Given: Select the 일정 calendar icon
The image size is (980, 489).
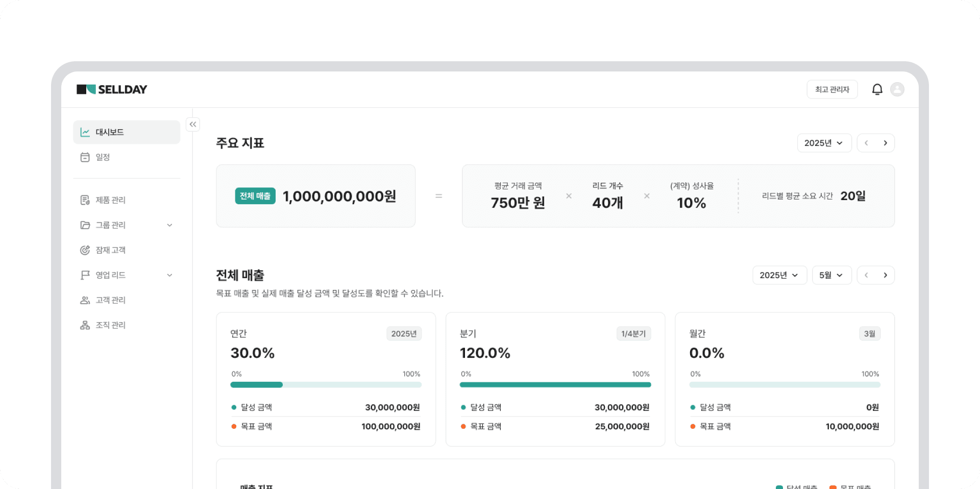Looking at the screenshot, I should pos(85,157).
